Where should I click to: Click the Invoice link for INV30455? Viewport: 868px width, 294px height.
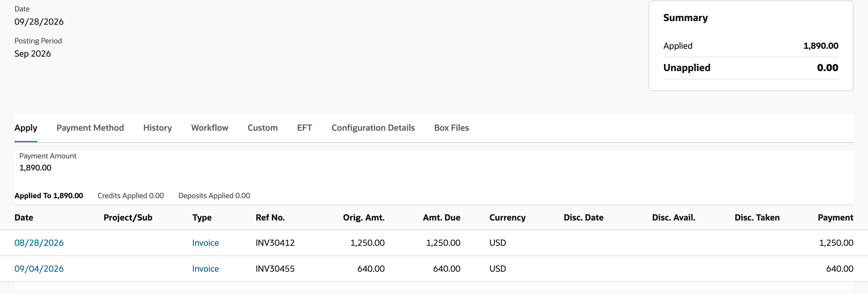(206, 269)
